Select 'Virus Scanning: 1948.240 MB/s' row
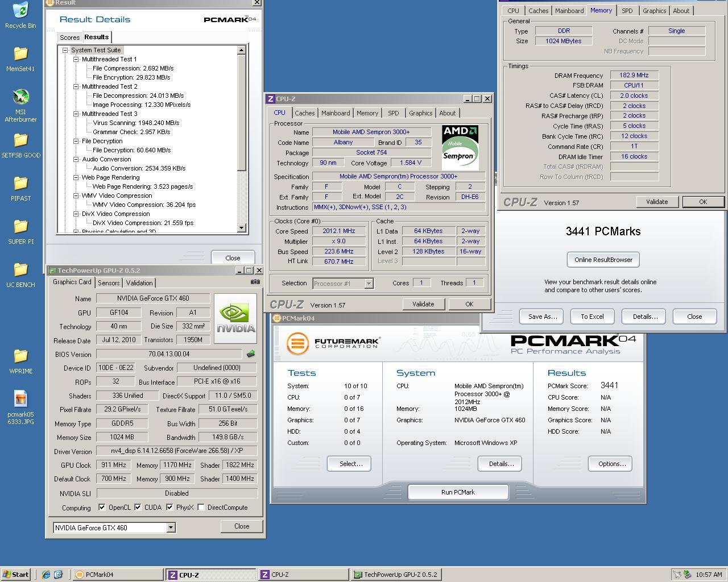This screenshot has height=582, width=728. tap(136, 123)
